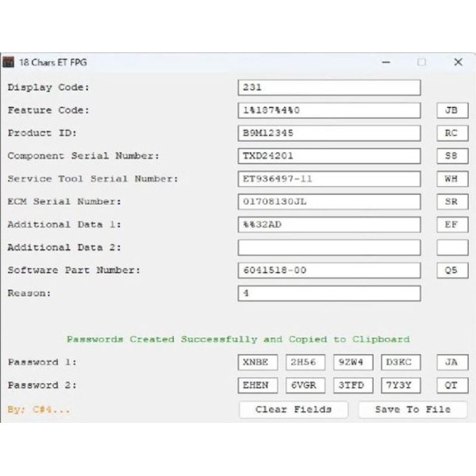The height and width of the screenshot is (476, 476).
Task: Select the XNBE box of Password 1
Action: coord(259,363)
